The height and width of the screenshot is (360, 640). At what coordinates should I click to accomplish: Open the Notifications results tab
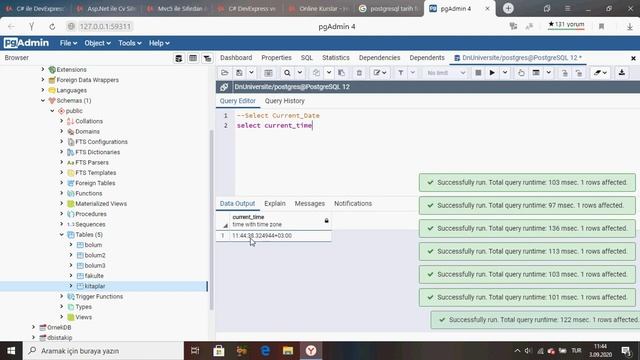click(x=353, y=203)
